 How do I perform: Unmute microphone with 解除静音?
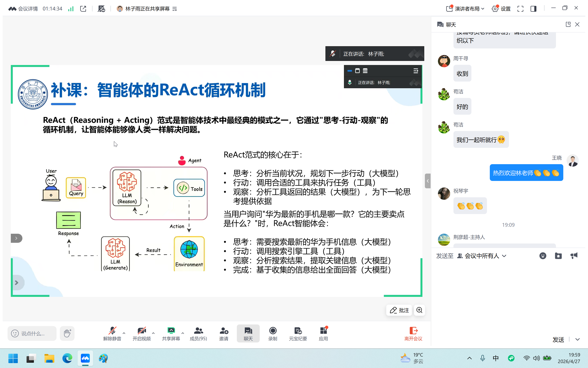pyautogui.click(x=112, y=333)
